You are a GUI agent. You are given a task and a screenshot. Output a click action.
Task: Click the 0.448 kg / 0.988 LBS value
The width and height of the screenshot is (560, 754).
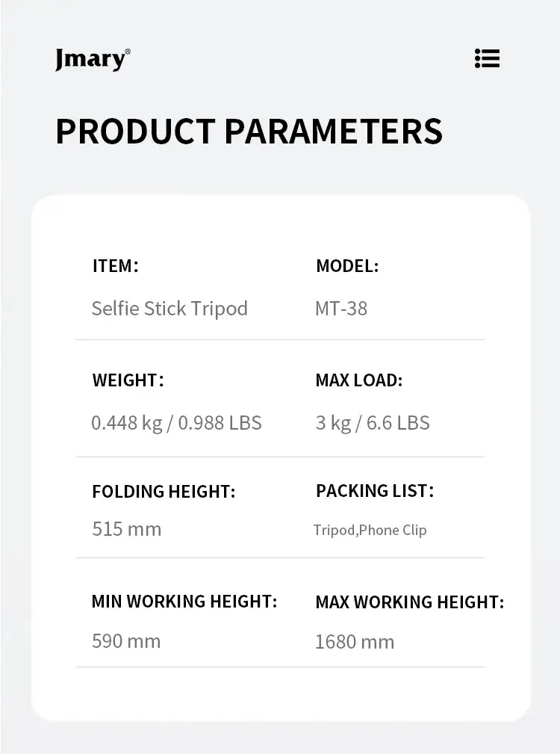[176, 423]
